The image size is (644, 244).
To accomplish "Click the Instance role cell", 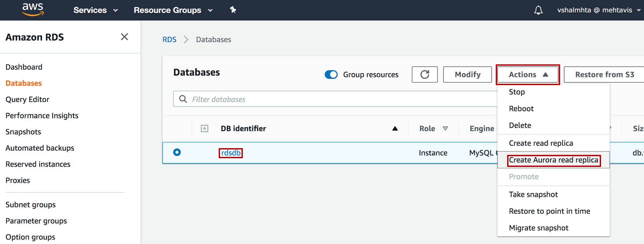I will [x=433, y=153].
